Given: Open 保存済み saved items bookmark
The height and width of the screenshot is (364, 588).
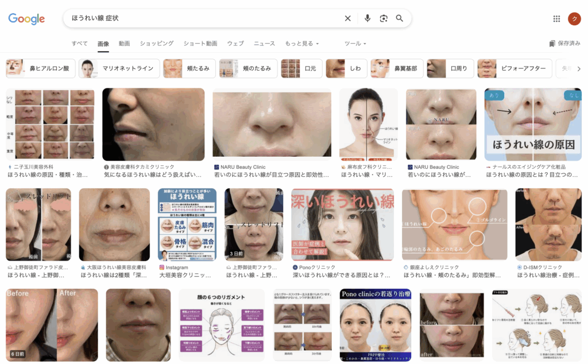Looking at the screenshot, I should tap(565, 44).
